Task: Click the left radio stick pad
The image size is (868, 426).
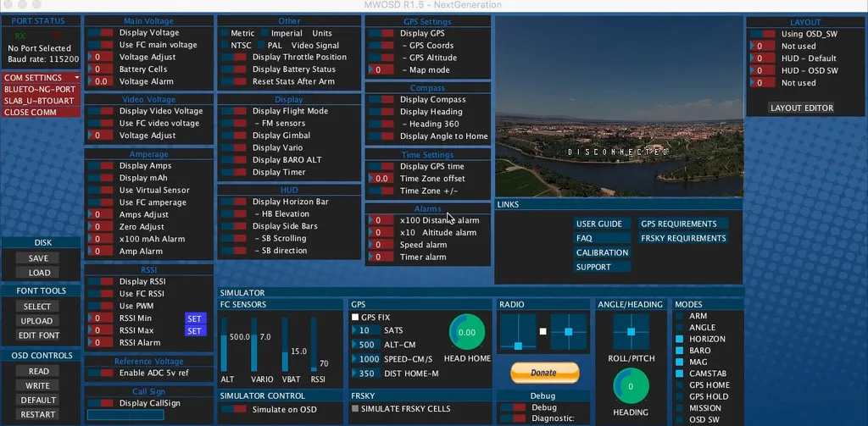Action: pos(517,332)
